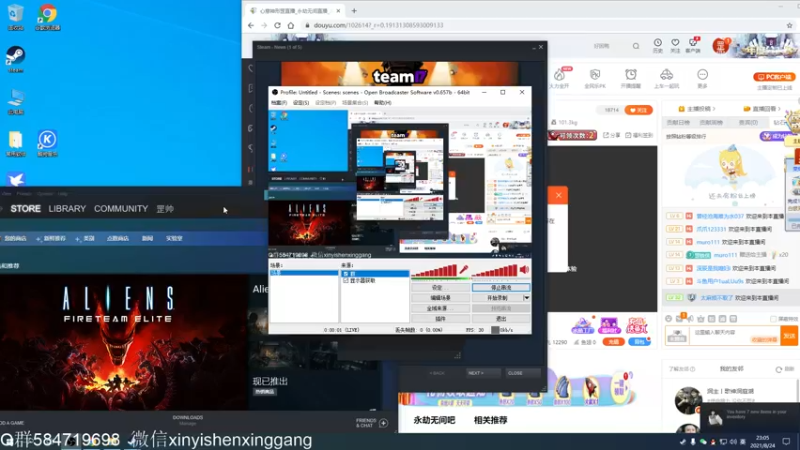Open the Help menu in OBS
Screen dimensions: 800x450
pos(383,103)
